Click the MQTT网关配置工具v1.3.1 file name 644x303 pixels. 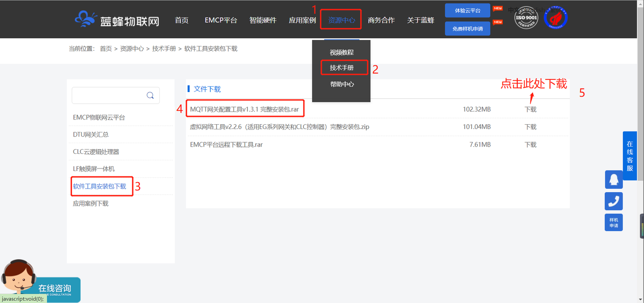244,109
